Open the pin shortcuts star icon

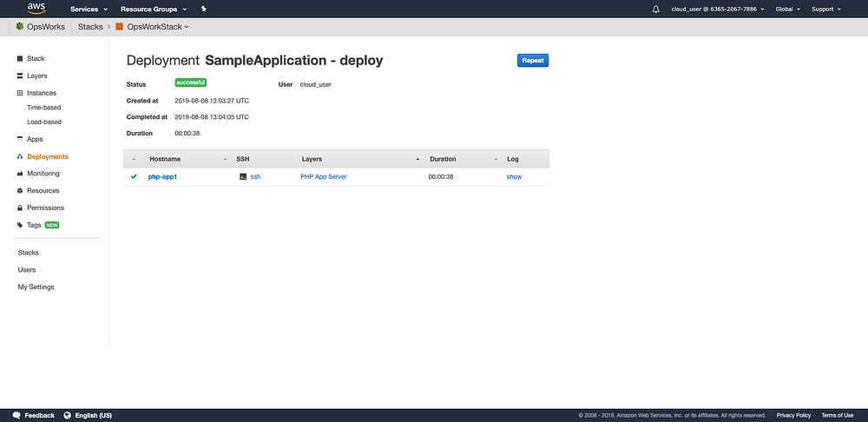tap(204, 9)
